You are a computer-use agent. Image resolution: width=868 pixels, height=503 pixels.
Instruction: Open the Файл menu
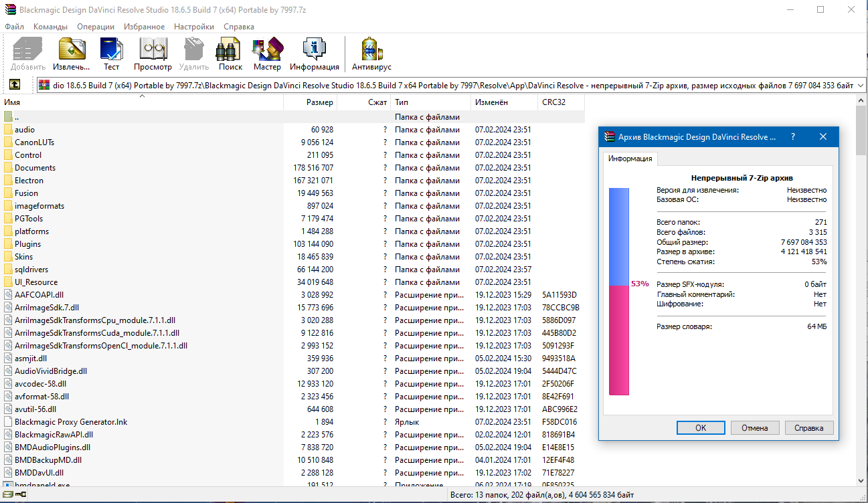pyautogui.click(x=13, y=26)
